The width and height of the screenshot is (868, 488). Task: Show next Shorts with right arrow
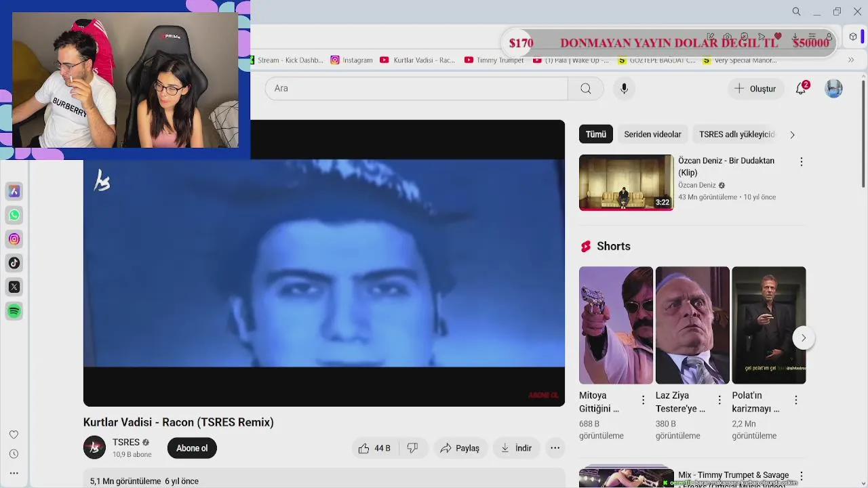(x=804, y=338)
